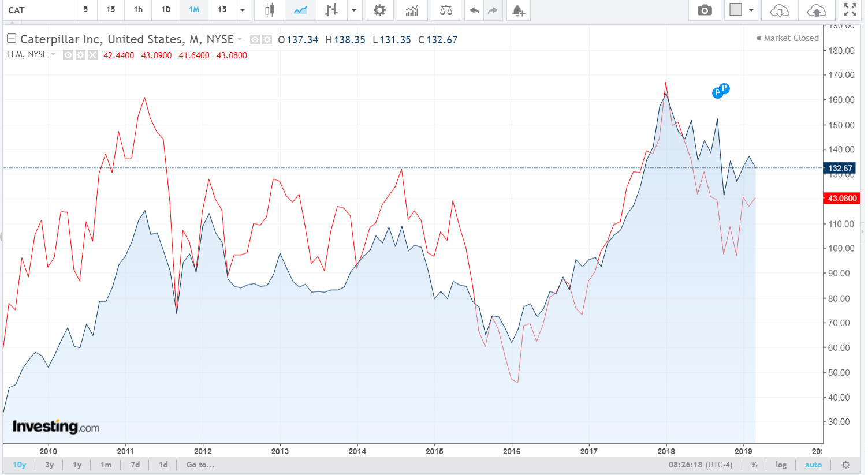Click the blue P event markers
The image size is (868, 475).
point(721,91)
